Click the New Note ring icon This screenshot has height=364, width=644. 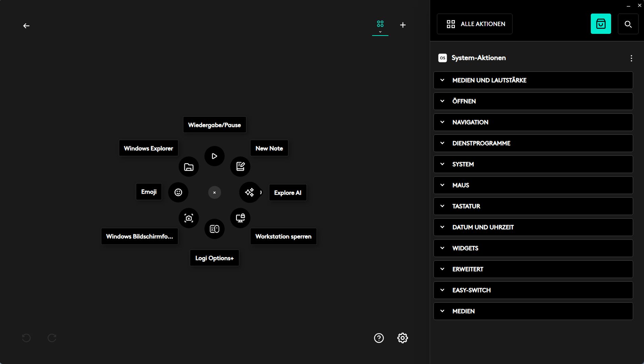(x=240, y=167)
